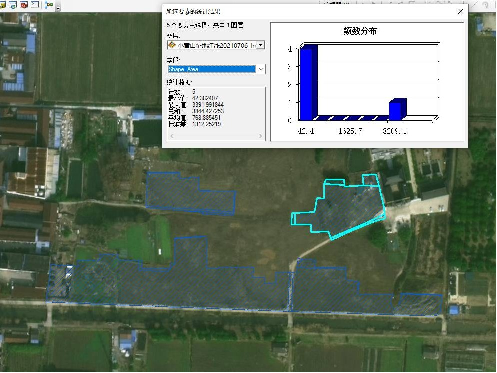The image size is (497, 373).
Task: Click the right arrow of statistics scrollbar
Action: [260, 136]
